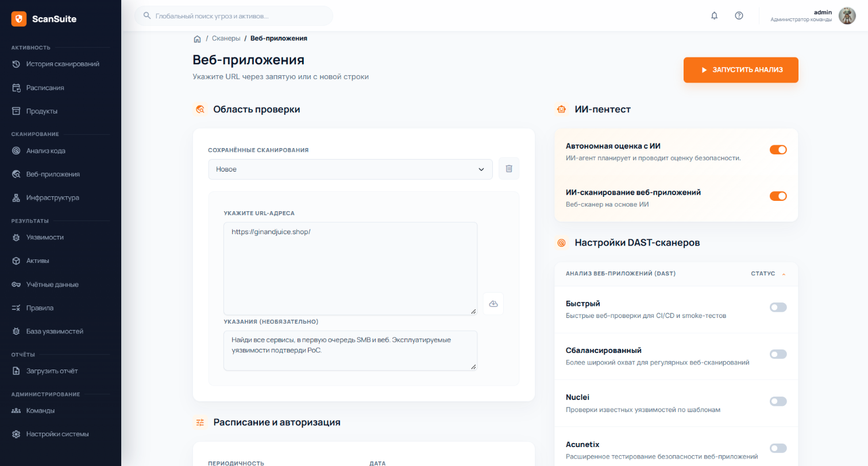Turn on the Acunetix scanner toggle

[778, 448]
